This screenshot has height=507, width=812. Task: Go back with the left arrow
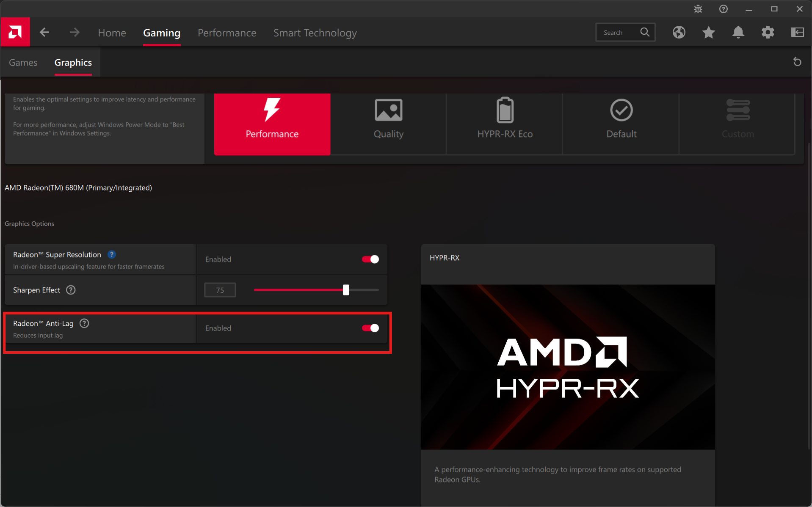pos(44,33)
